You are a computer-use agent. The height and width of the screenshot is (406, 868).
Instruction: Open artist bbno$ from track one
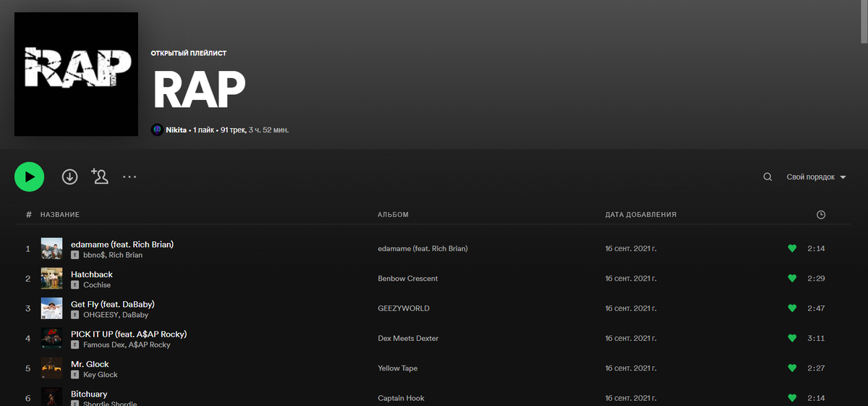pyautogui.click(x=93, y=255)
